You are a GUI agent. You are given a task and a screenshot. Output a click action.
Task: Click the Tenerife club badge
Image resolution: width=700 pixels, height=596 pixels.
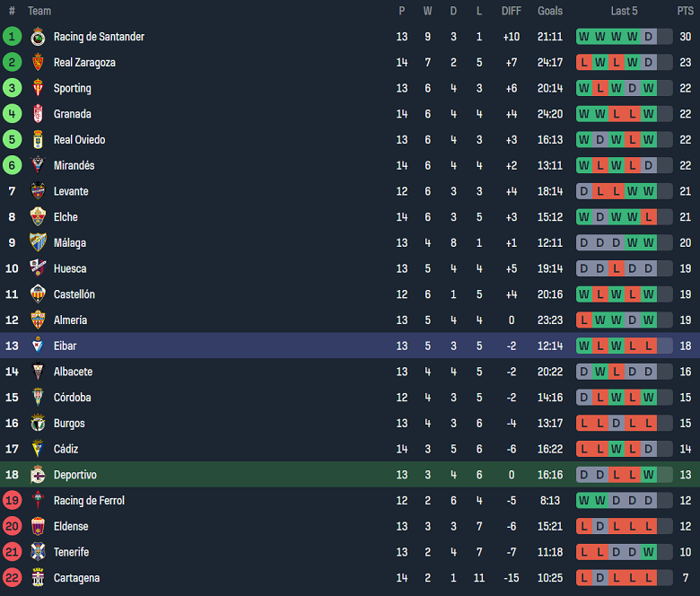(x=38, y=552)
